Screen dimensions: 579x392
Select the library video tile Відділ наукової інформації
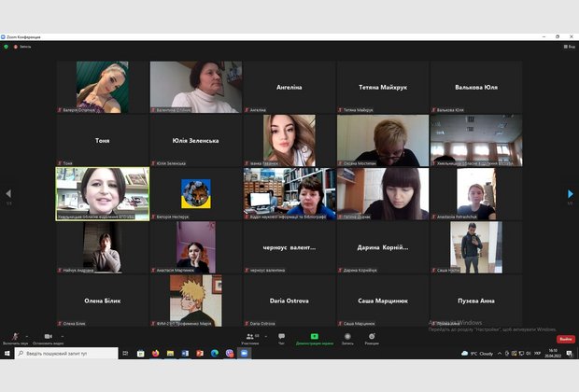289,194
